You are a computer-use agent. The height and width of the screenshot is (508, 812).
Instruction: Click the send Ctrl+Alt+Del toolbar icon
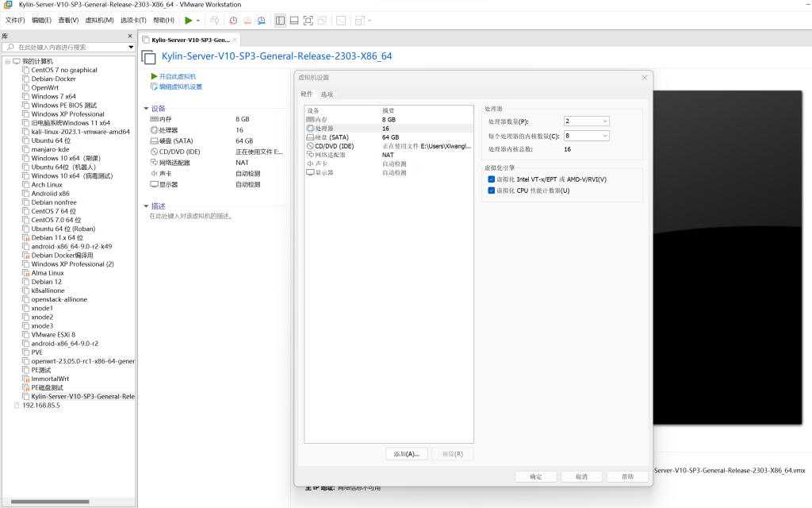[214, 21]
